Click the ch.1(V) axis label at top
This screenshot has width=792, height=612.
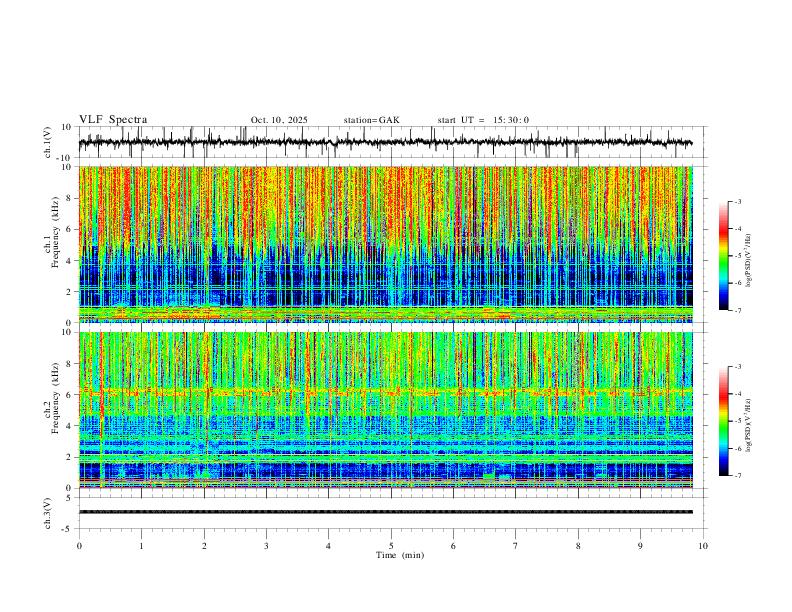tap(48, 142)
